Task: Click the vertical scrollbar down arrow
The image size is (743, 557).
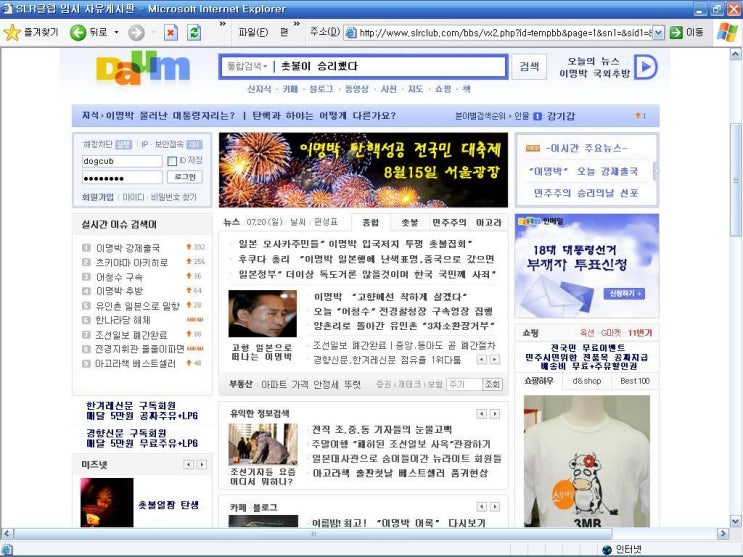Action: coord(735,521)
